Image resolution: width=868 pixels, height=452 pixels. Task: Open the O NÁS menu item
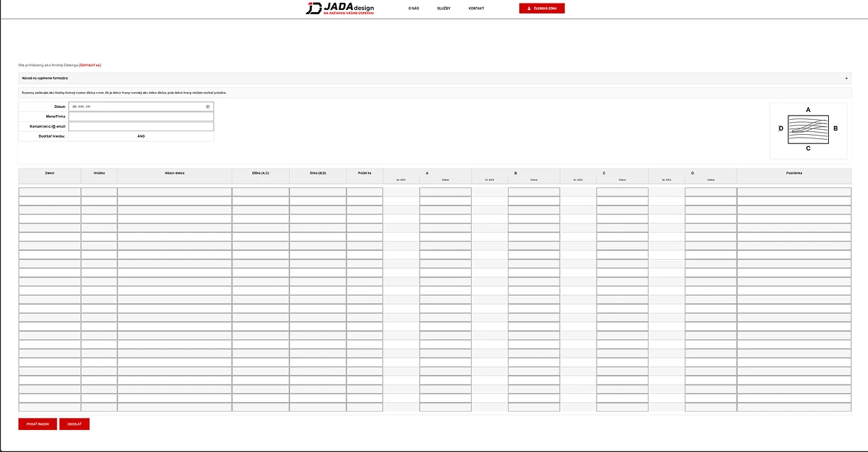click(x=413, y=9)
